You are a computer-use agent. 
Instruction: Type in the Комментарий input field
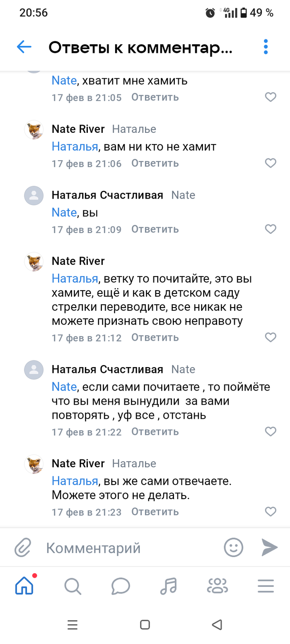point(128,548)
